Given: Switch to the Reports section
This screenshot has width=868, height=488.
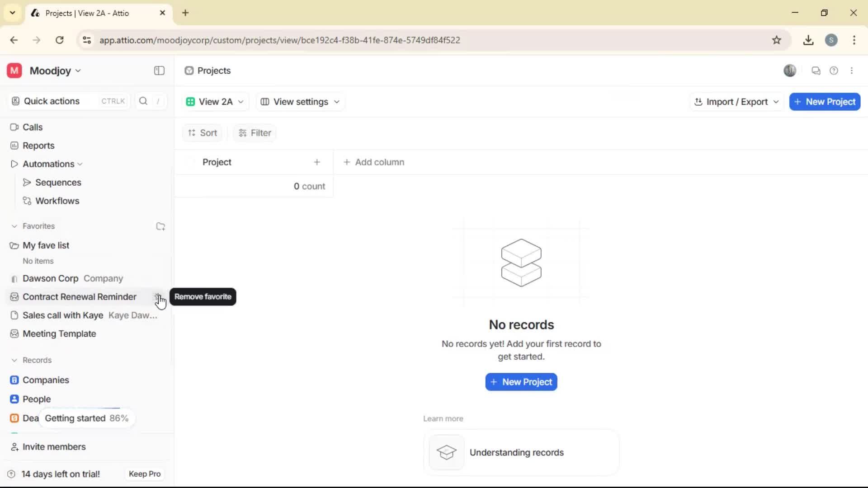Looking at the screenshot, I should pos(38,145).
